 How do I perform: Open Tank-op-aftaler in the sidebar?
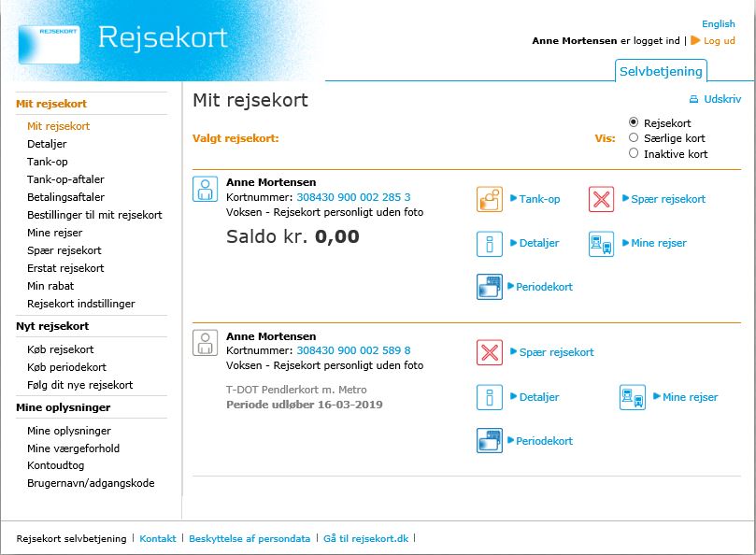(x=65, y=179)
